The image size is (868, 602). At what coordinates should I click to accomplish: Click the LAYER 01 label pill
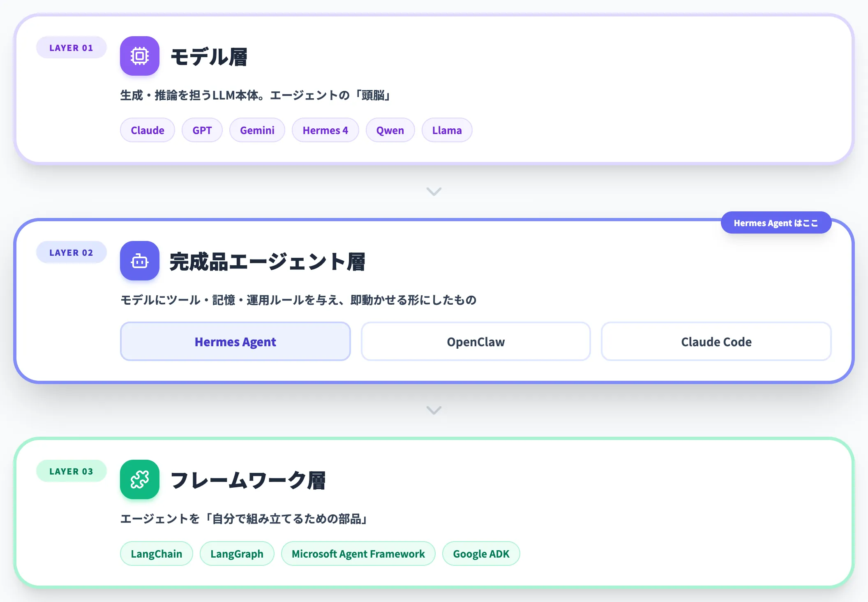point(72,47)
